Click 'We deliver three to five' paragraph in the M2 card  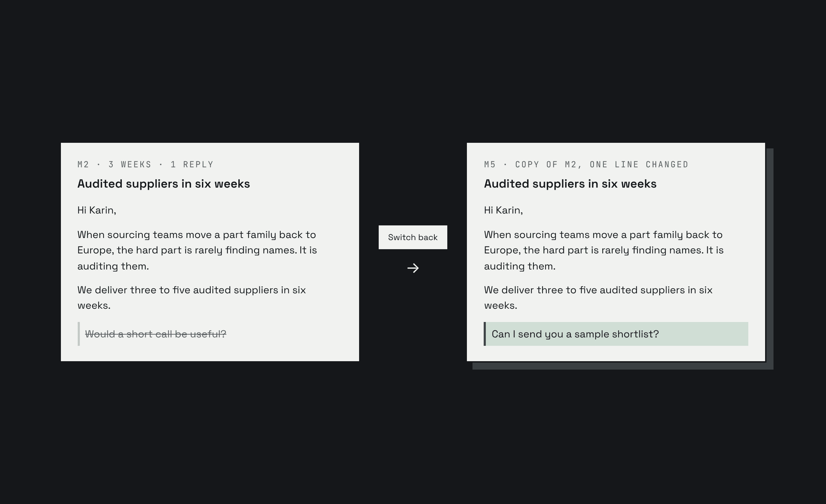pyautogui.click(x=191, y=297)
